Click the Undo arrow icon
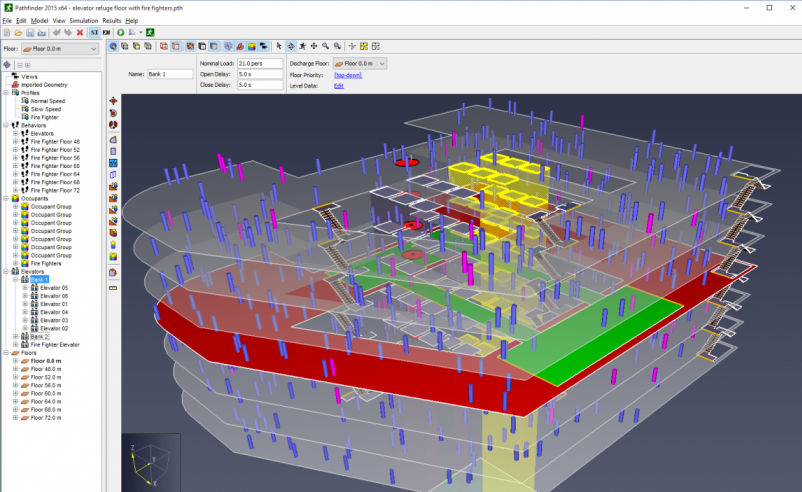The image size is (802, 492). pos(55,33)
